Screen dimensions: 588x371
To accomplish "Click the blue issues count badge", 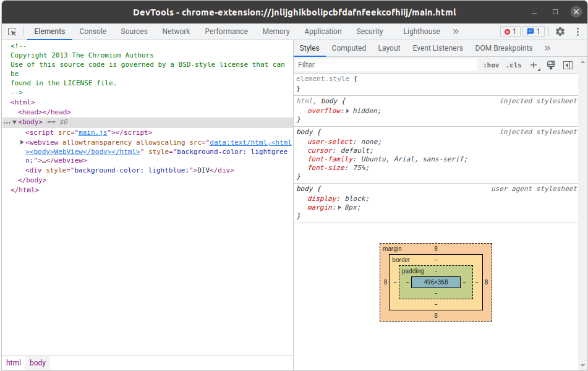I will [533, 32].
